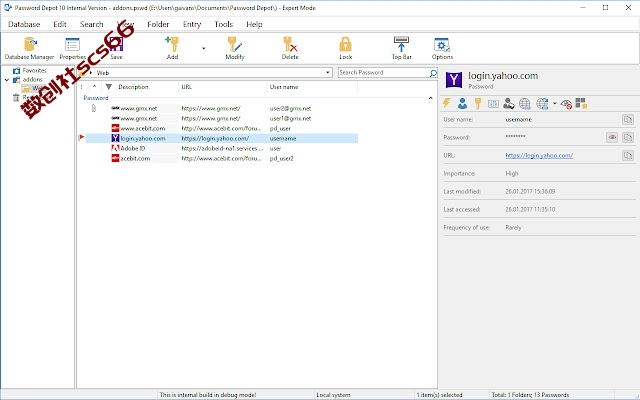Lock the database with the padlock
The height and width of the screenshot is (400, 640).
tap(345, 48)
